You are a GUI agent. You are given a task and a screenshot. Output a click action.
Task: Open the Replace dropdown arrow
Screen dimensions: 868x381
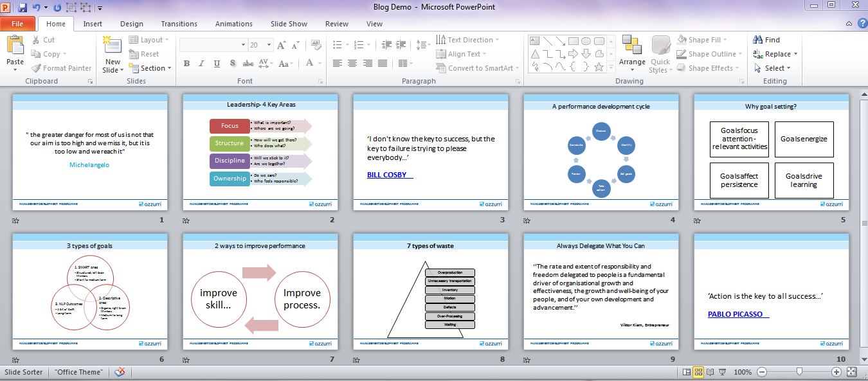coord(795,55)
